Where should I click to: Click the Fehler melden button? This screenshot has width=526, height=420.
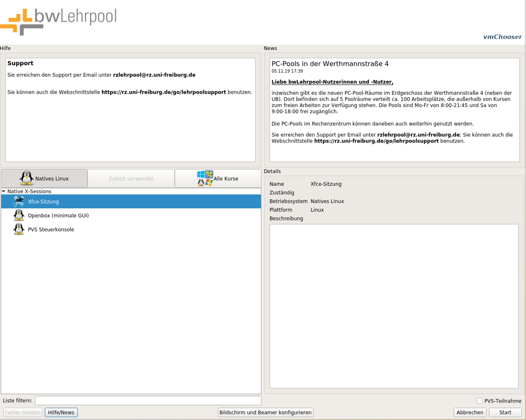pos(22,412)
